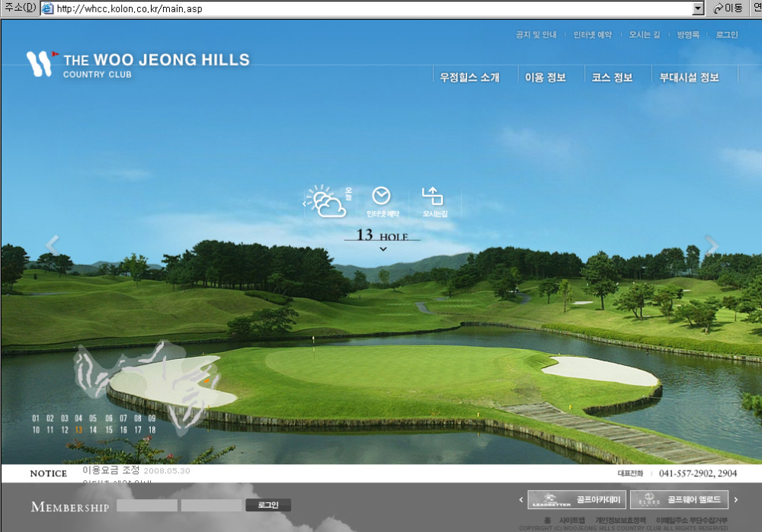Screen dimensions: 762x532
Task: Click the 오시는길 directions arrow icon
Action: (x=432, y=196)
